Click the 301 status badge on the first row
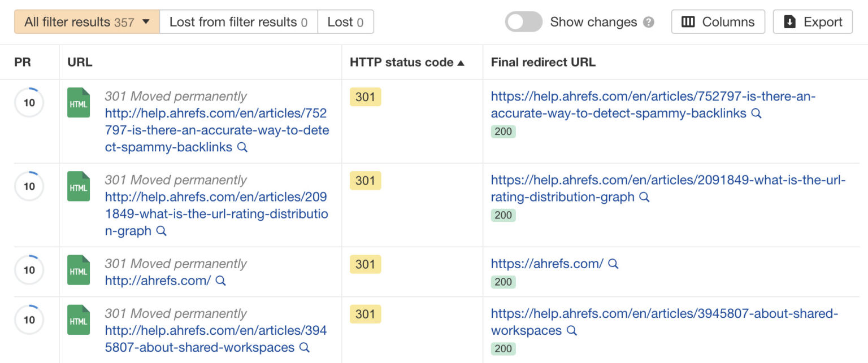868x363 pixels. pyautogui.click(x=364, y=97)
